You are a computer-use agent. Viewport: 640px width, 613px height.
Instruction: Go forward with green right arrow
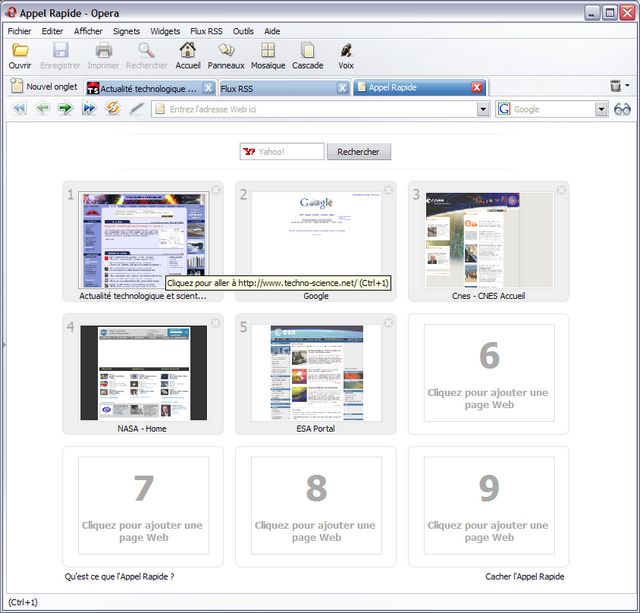[x=65, y=109]
